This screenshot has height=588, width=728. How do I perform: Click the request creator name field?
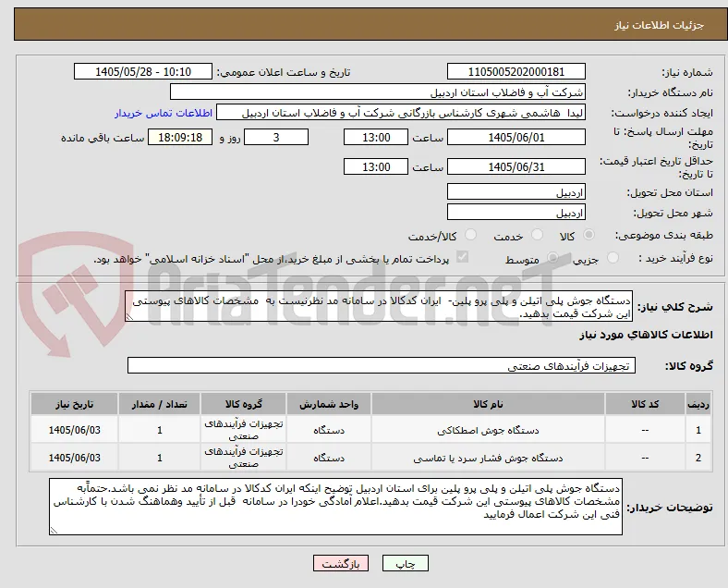[x=401, y=113]
